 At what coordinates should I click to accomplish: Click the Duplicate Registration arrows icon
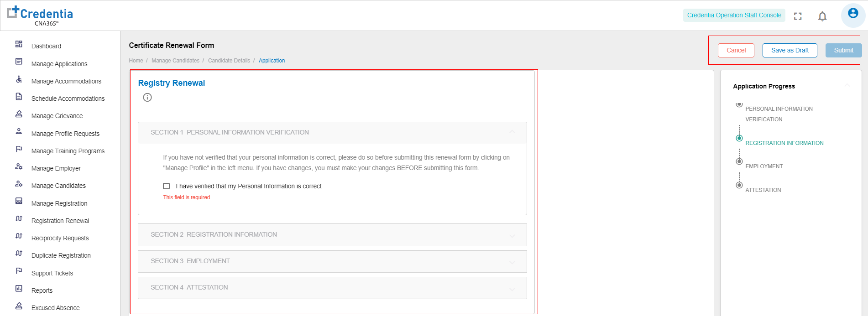point(19,254)
